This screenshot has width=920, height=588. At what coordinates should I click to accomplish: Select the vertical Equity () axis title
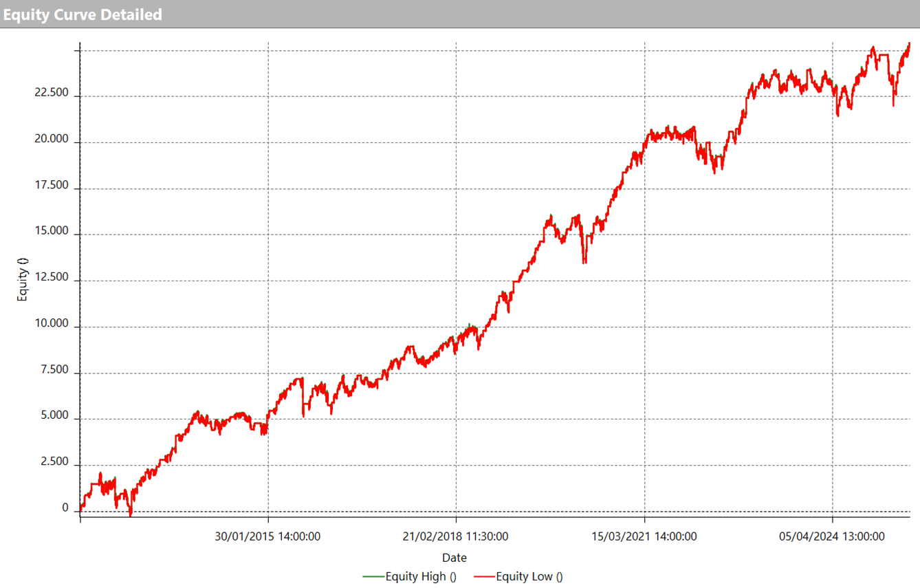click(23, 284)
